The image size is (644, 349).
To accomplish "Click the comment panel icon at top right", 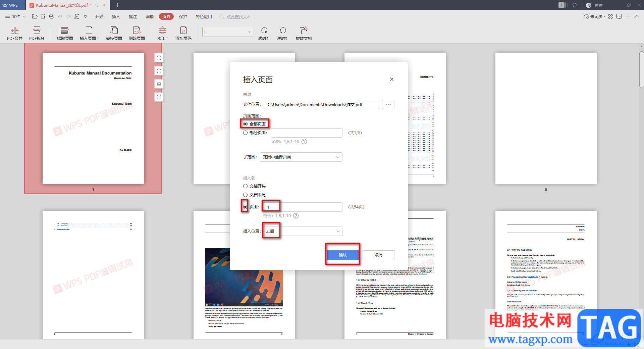I will [619, 16].
